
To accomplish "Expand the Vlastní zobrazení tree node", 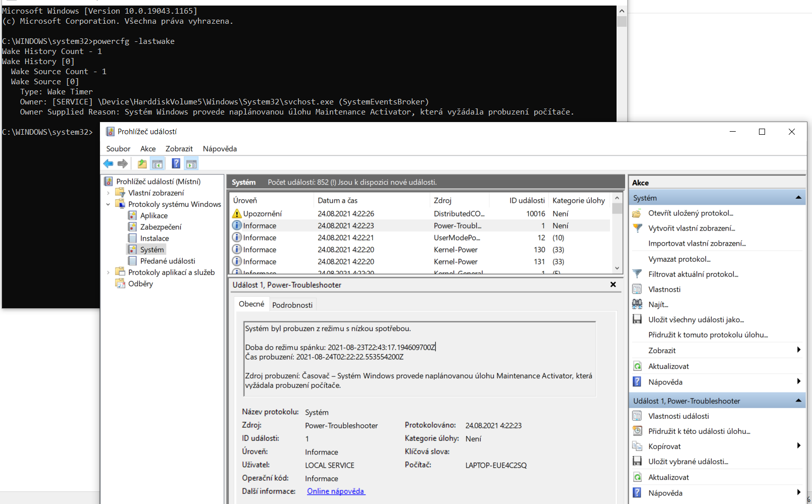I will (x=108, y=193).
